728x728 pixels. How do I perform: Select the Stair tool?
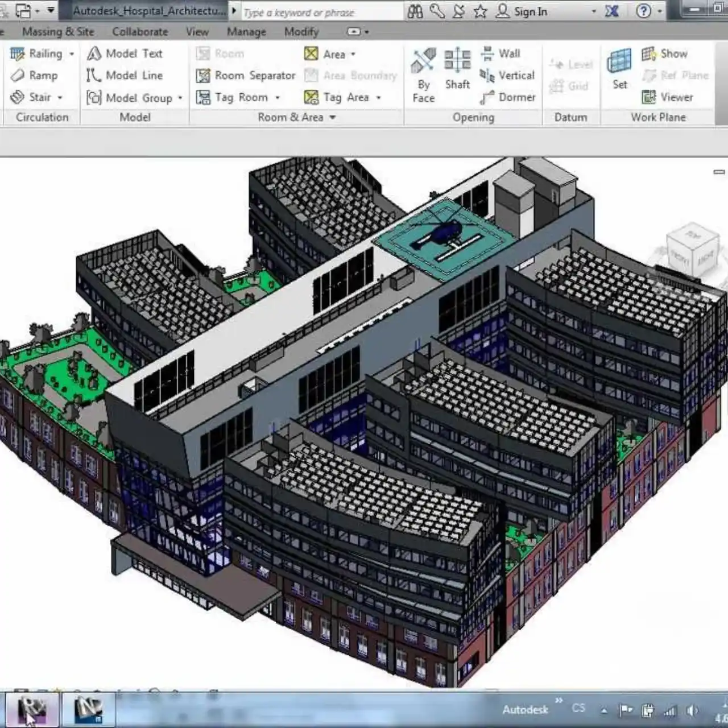tap(31, 97)
